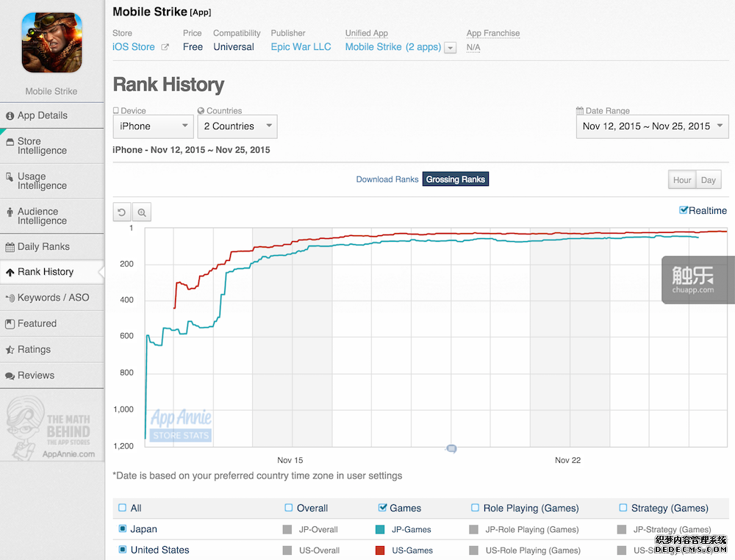Click the JP-Strategy (Games) gray swatch
This screenshot has width=735, height=560.
tap(622, 530)
